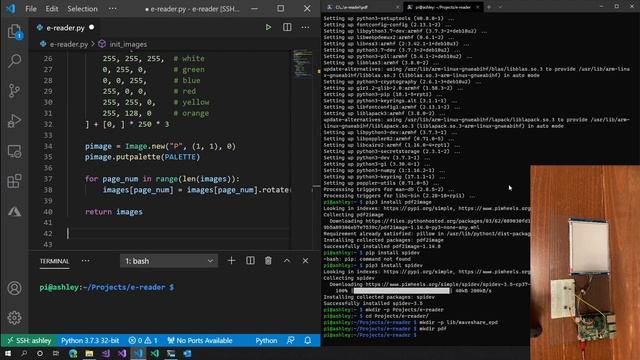Click SSH: ashley remote indicator
The width and height of the screenshot is (640, 360).
pyautogui.click(x=29, y=340)
